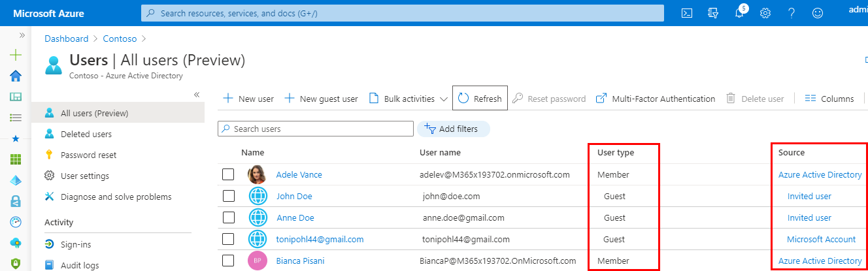Image resolution: width=868 pixels, height=271 pixels.
Task: Click the Search users input field
Action: pos(316,129)
